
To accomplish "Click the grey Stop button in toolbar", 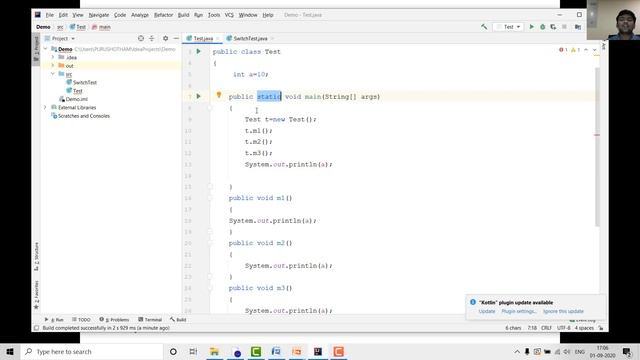I will pos(564,27).
